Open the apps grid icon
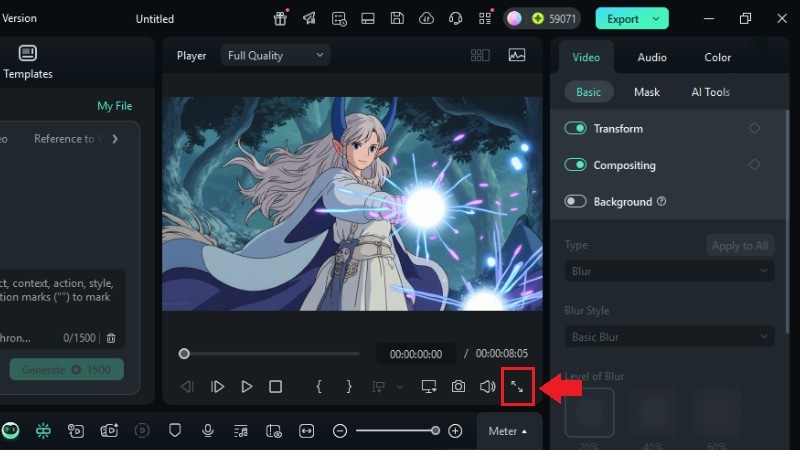 tap(485, 19)
